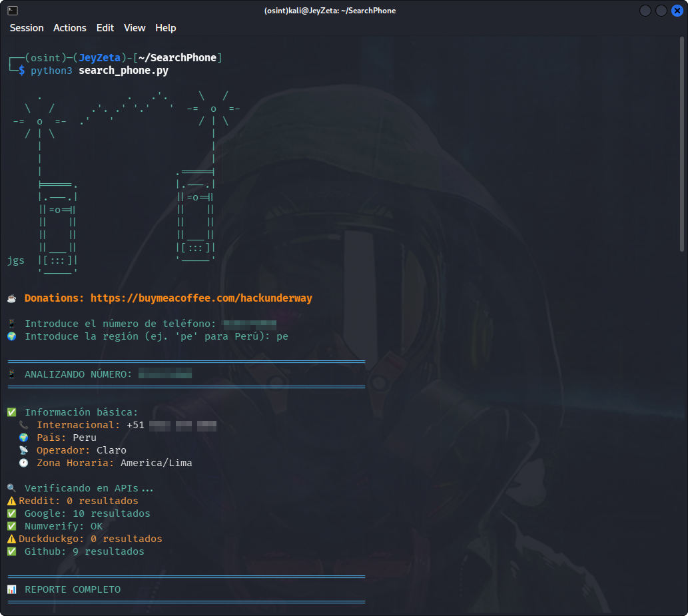The image size is (688, 616).
Task: Click the vertical scrollbar of the terminal
Action: pyautogui.click(x=682, y=145)
